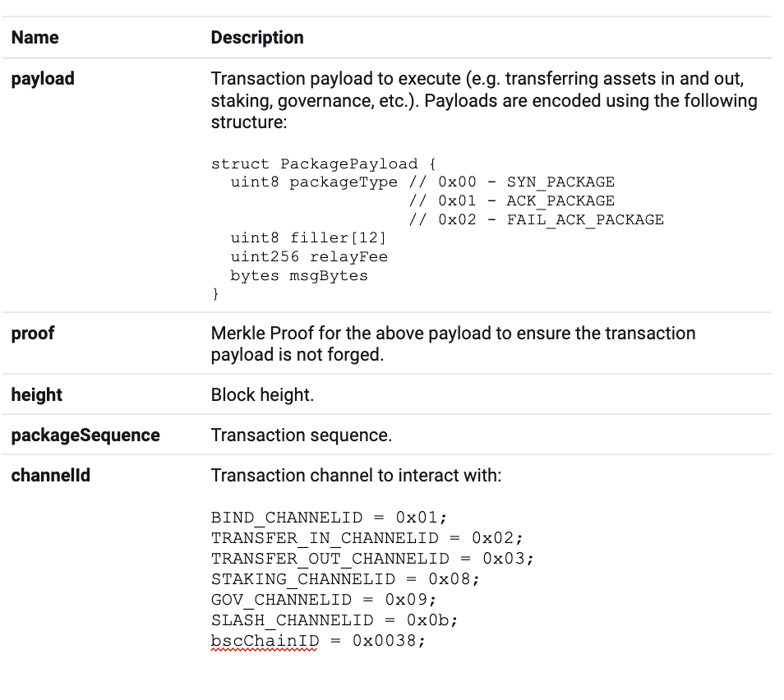784x700 pixels.
Task: Select the payload parameter name
Action: click(x=43, y=79)
